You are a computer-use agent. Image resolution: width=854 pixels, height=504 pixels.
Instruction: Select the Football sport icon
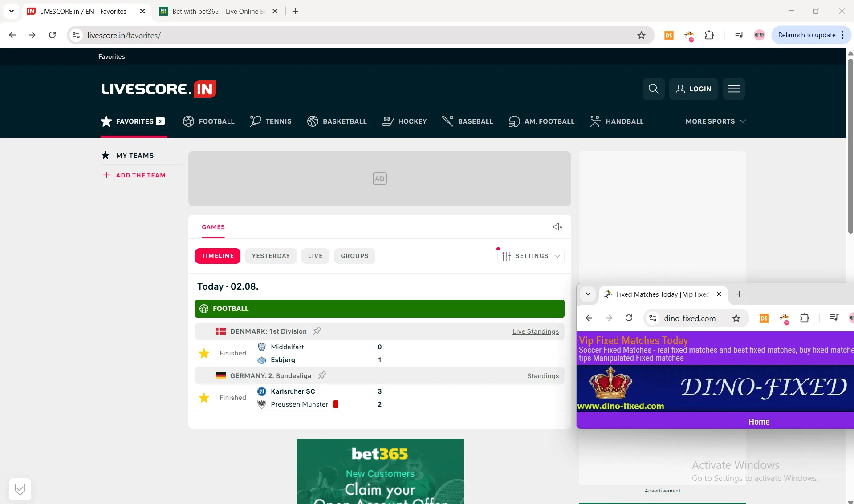click(188, 121)
